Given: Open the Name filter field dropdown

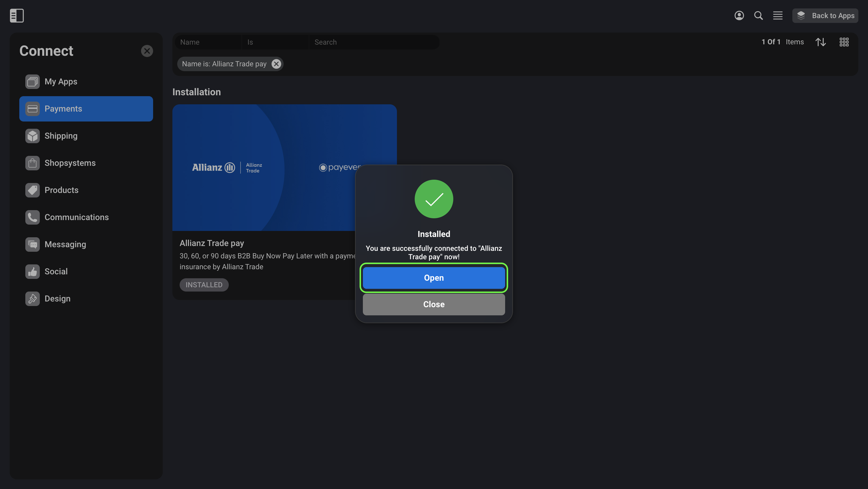Looking at the screenshot, I should [208, 42].
